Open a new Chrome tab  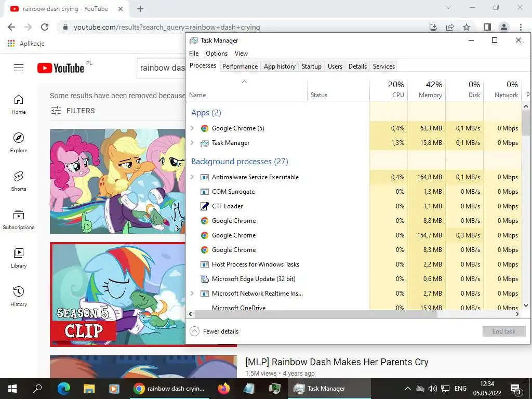[140, 9]
